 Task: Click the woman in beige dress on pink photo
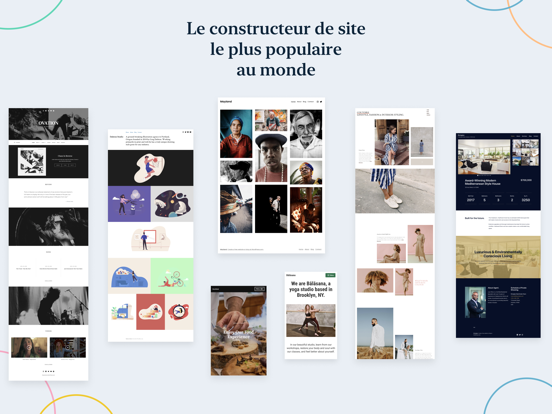click(420, 244)
